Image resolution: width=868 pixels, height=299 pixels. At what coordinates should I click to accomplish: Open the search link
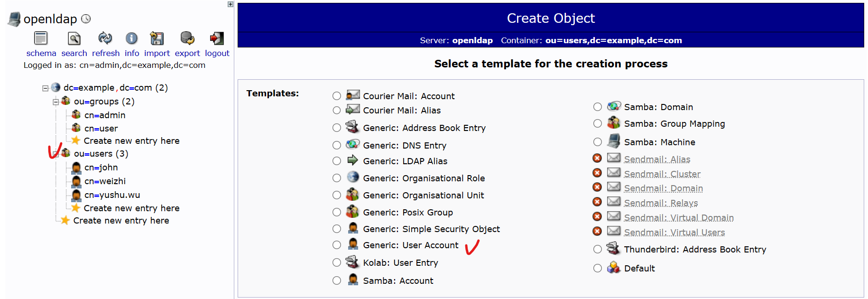pos(74,53)
